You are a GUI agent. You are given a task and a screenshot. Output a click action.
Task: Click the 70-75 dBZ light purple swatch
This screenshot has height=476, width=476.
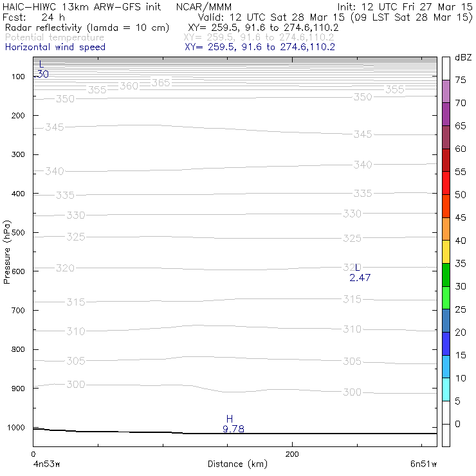click(446, 91)
